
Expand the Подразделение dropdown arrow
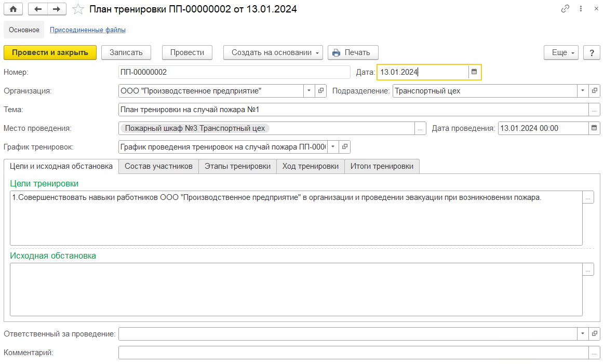coord(583,91)
